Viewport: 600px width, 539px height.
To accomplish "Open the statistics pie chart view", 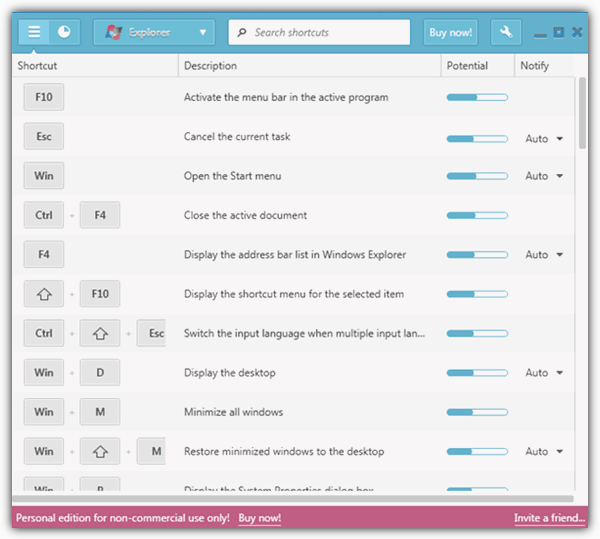I will click(x=64, y=32).
